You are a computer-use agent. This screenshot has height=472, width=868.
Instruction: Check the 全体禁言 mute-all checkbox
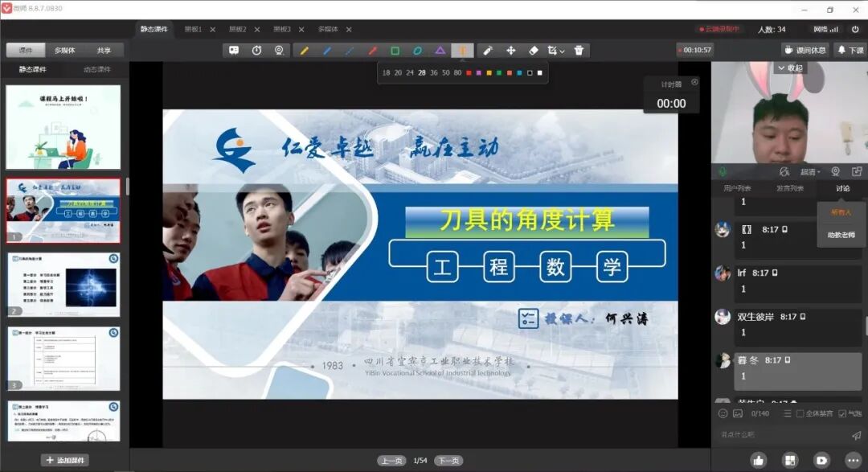tap(800, 414)
